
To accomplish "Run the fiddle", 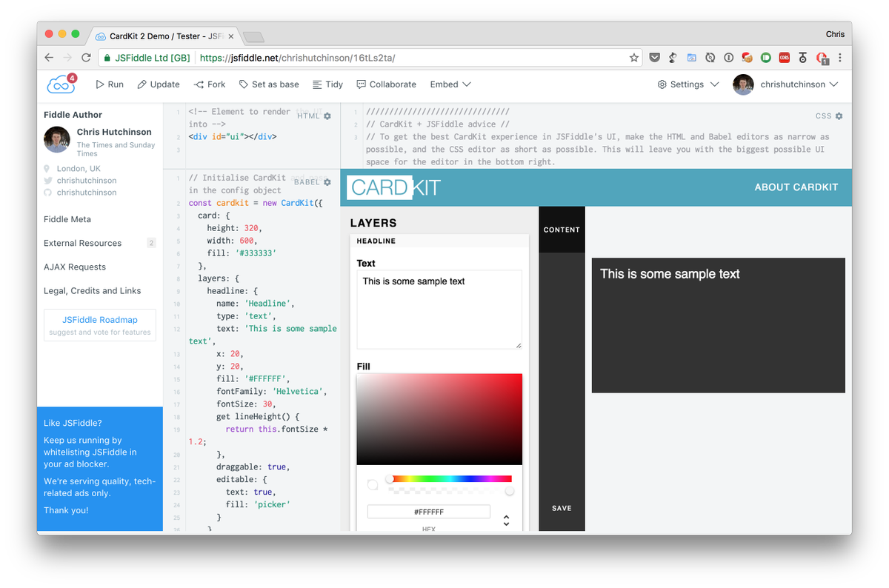I will pyautogui.click(x=110, y=84).
